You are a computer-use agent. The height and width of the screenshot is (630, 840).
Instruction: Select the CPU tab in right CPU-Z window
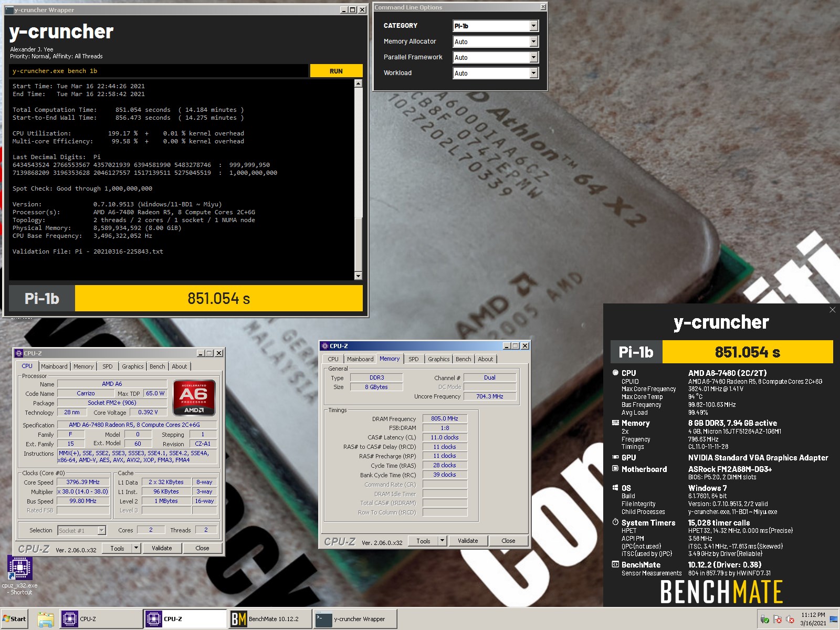333,359
